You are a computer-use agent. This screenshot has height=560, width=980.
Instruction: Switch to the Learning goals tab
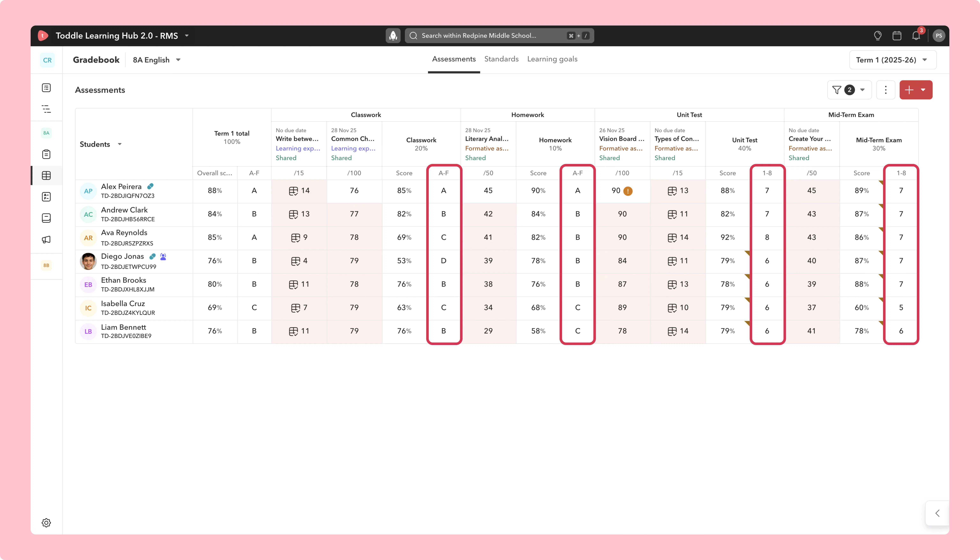(552, 59)
